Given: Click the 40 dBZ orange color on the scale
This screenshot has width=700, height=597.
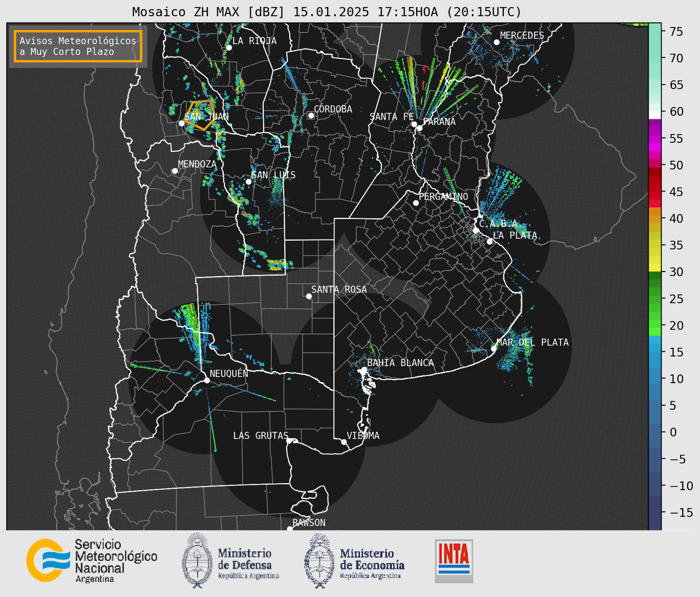Looking at the screenshot, I should tap(654, 218).
